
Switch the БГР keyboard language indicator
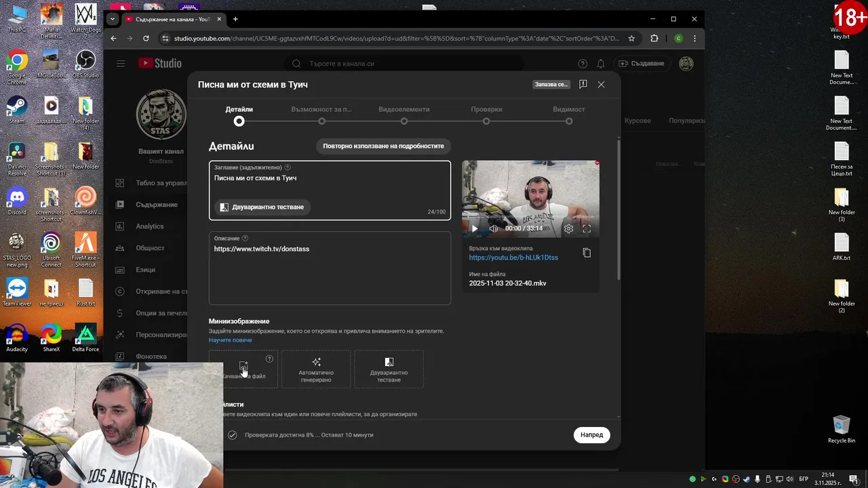point(804,479)
